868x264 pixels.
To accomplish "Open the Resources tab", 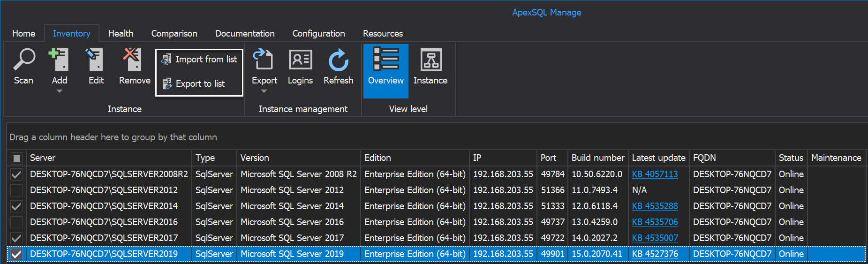I will click(383, 33).
